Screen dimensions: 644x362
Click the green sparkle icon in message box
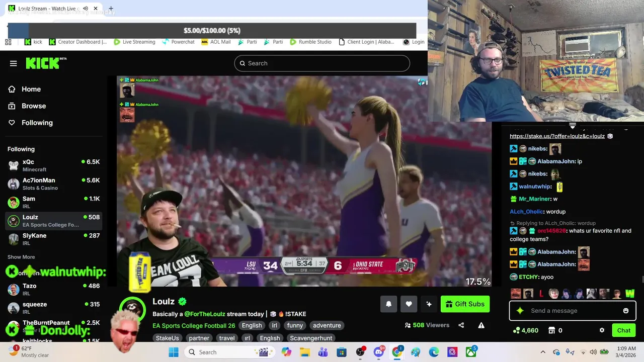[520, 311]
